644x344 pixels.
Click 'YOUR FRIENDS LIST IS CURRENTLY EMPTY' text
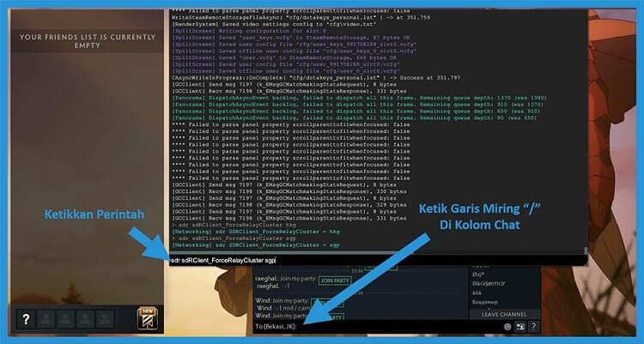(x=88, y=41)
